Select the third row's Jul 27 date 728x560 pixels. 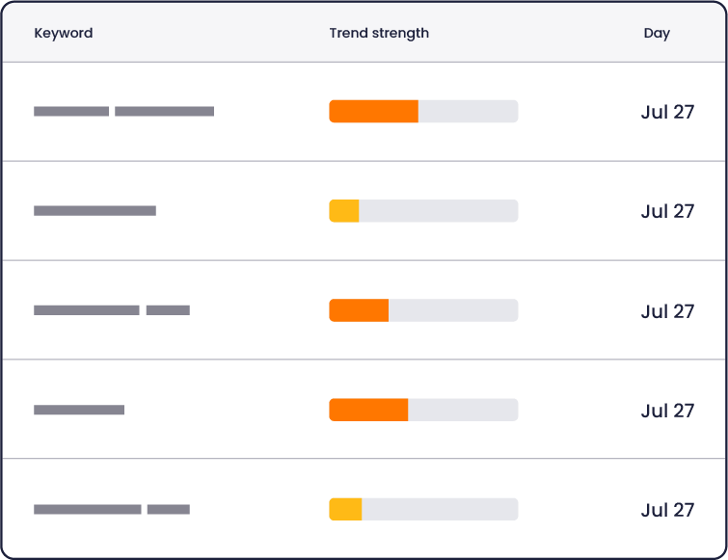(x=667, y=311)
